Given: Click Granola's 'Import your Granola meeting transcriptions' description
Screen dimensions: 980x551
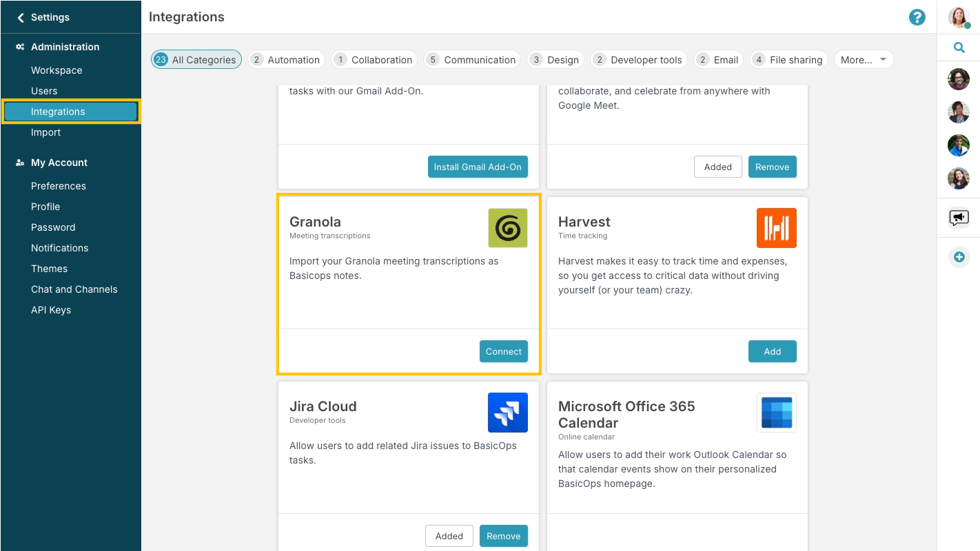Looking at the screenshot, I should click(394, 269).
